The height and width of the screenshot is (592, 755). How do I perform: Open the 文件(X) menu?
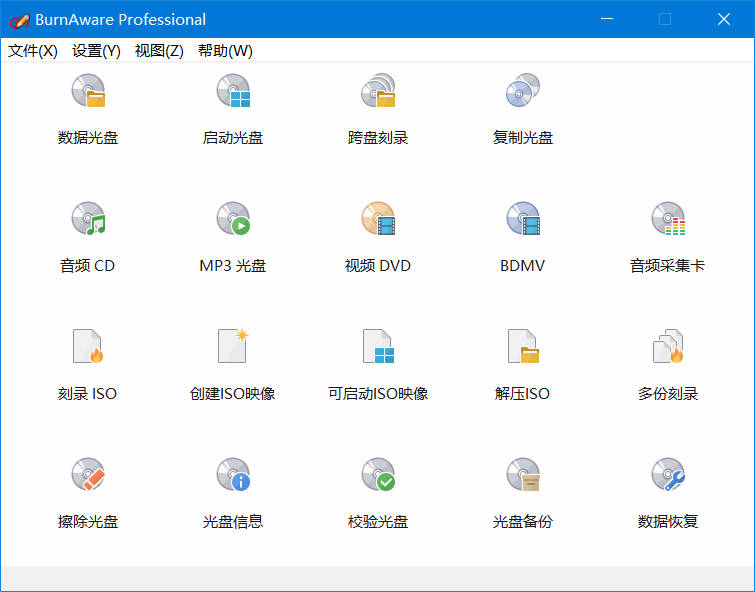[x=33, y=51]
